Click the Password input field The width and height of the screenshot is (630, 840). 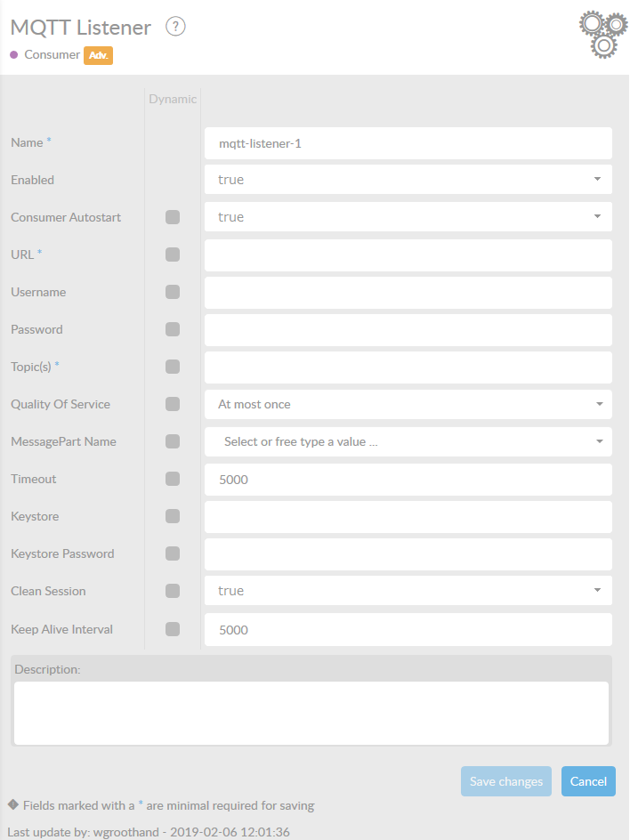point(408,329)
